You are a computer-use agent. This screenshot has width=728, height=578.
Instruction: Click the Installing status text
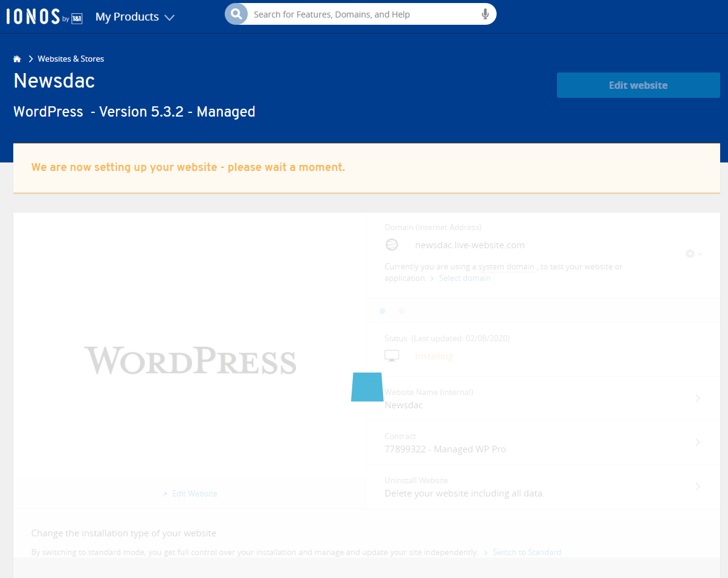[x=434, y=356]
